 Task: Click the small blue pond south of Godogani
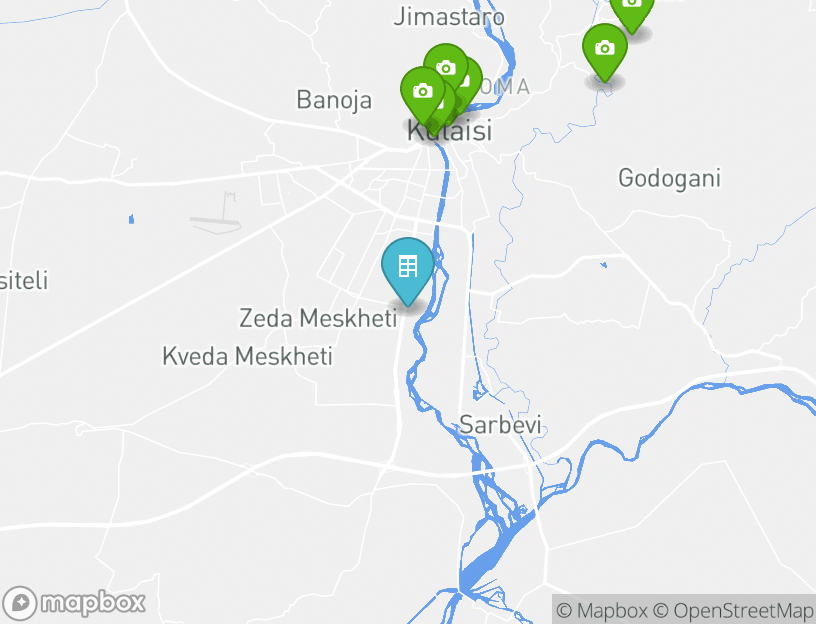[x=604, y=265]
